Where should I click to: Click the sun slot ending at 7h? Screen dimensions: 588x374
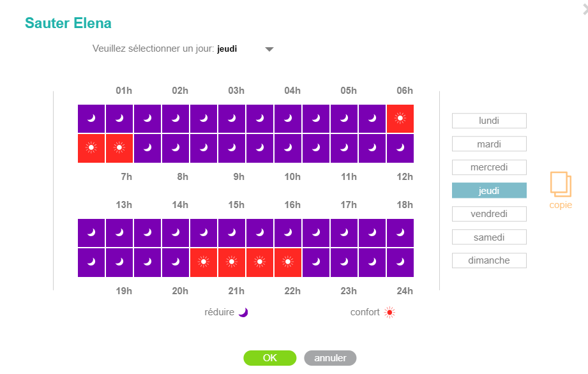[x=119, y=148]
